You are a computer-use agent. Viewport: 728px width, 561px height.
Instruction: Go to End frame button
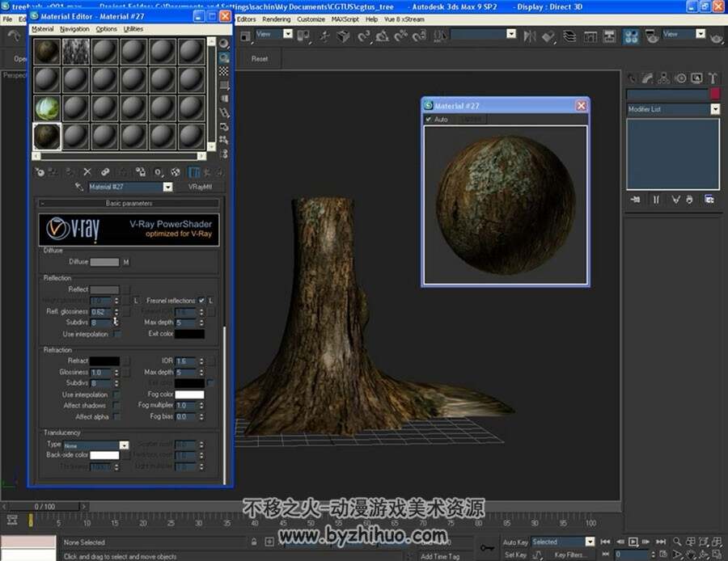coord(661,542)
